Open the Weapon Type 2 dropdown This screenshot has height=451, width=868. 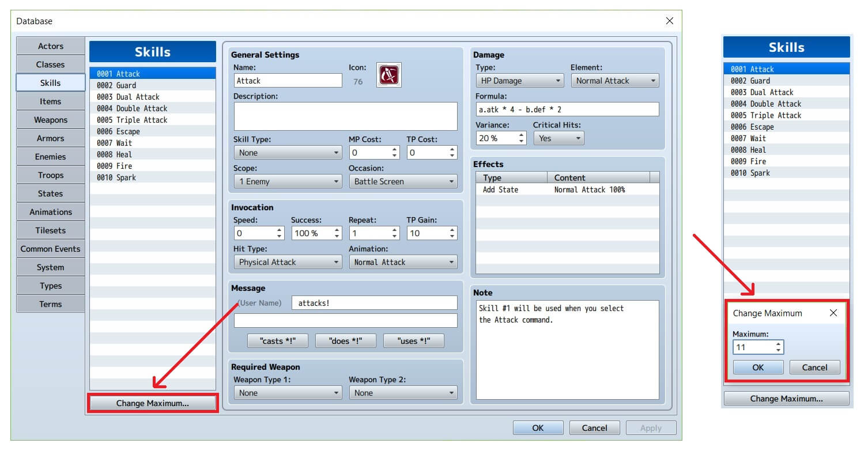pos(403,393)
